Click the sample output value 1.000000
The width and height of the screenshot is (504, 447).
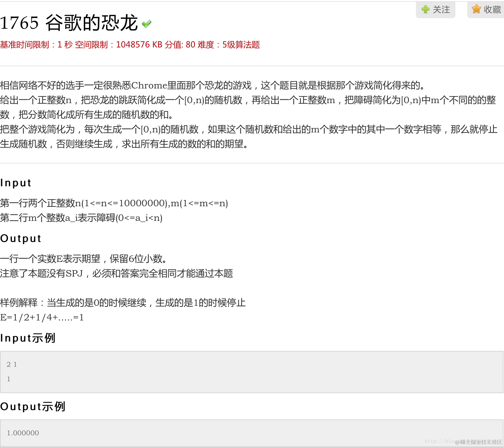click(x=23, y=433)
